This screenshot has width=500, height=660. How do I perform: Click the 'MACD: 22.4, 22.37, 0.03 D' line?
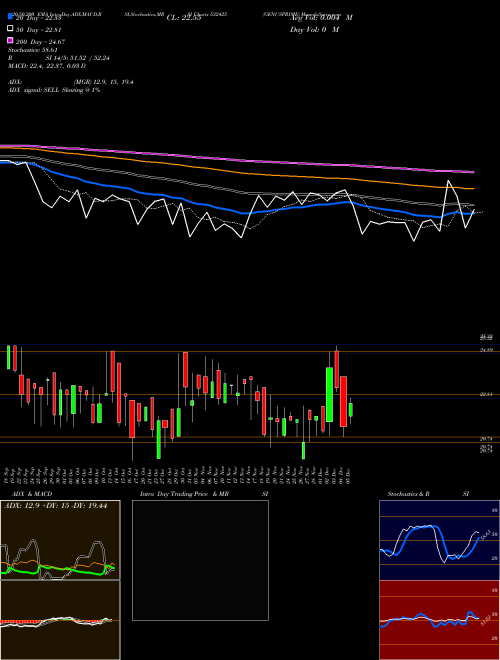point(47,66)
